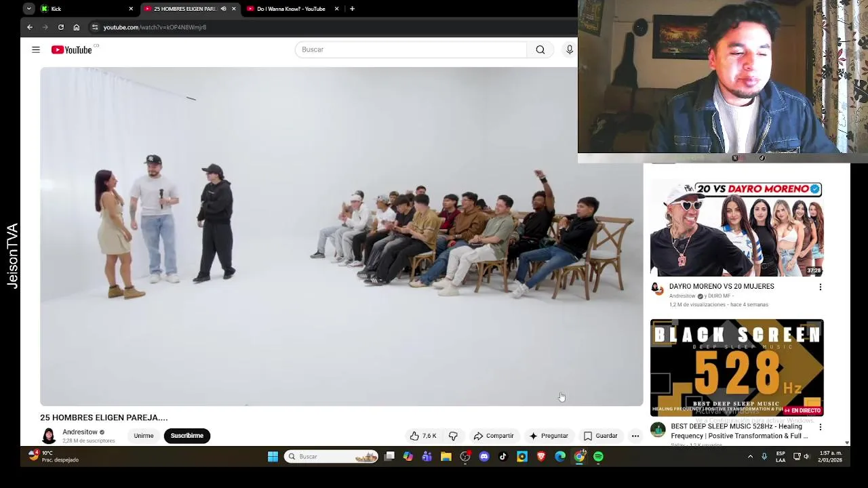Go to YouTube home via logo
Image resolution: width=868 pixels, height=488 pixels.
pyautogui.click(x=72, y=49)
